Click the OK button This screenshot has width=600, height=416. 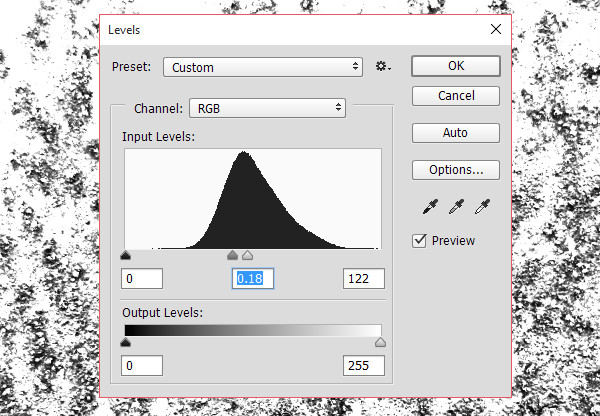(456, 66)
